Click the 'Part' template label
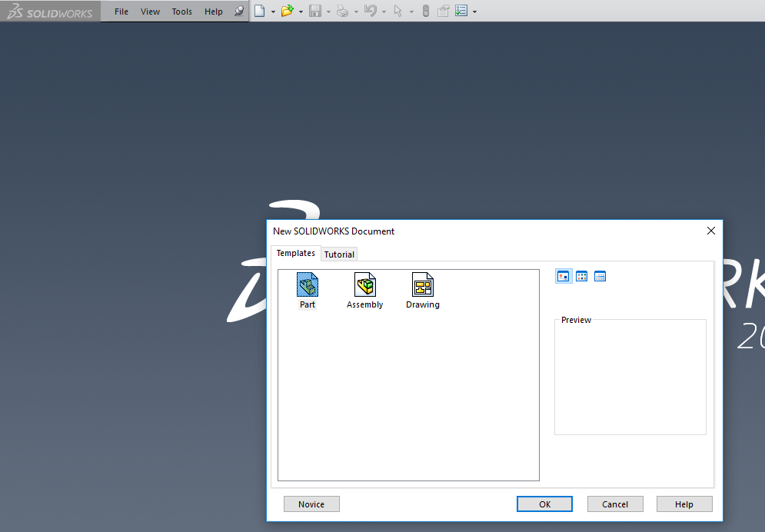Viewport: 765px width, 532px height. pos(308,304)
